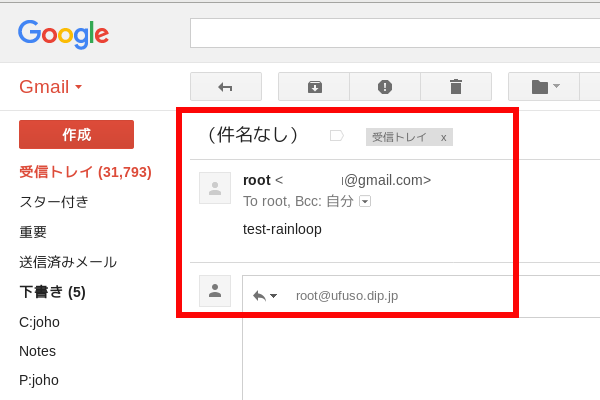The width and height of the screenshot is (600, 400).
Task: Click the Google logo
Action: tap(63, 34)
